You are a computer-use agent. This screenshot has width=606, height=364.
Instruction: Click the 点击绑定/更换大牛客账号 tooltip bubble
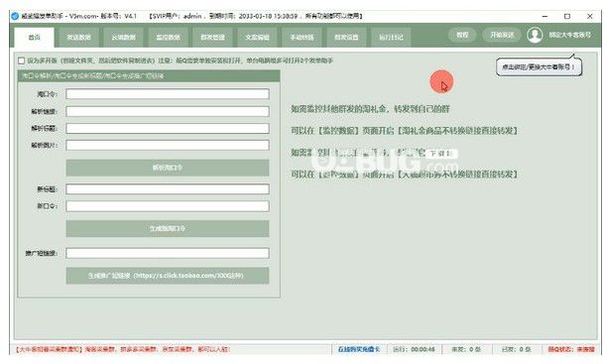539,67
